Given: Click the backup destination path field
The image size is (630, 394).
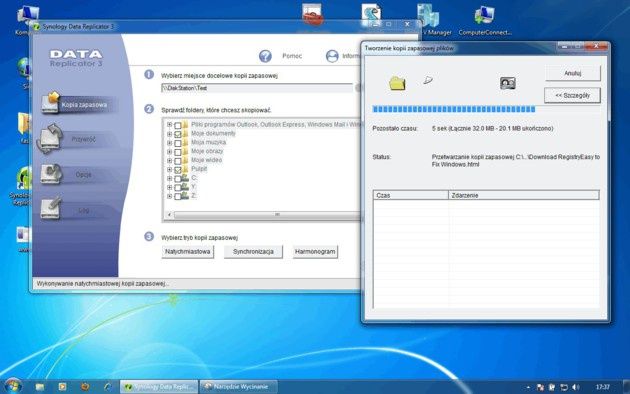Looking at the screenshot, I should (x=257, y=88).
